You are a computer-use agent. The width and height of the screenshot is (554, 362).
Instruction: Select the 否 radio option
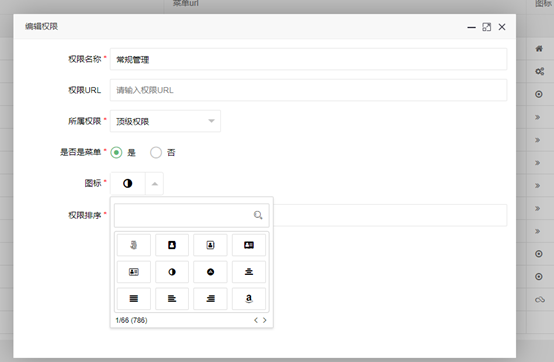tap(156, 153)
